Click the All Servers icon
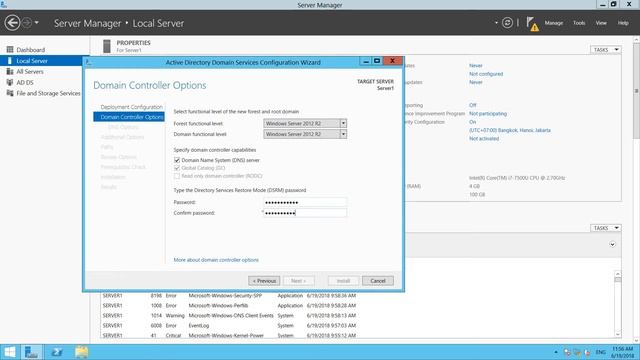640x360 pixels. tap(10, 71)
